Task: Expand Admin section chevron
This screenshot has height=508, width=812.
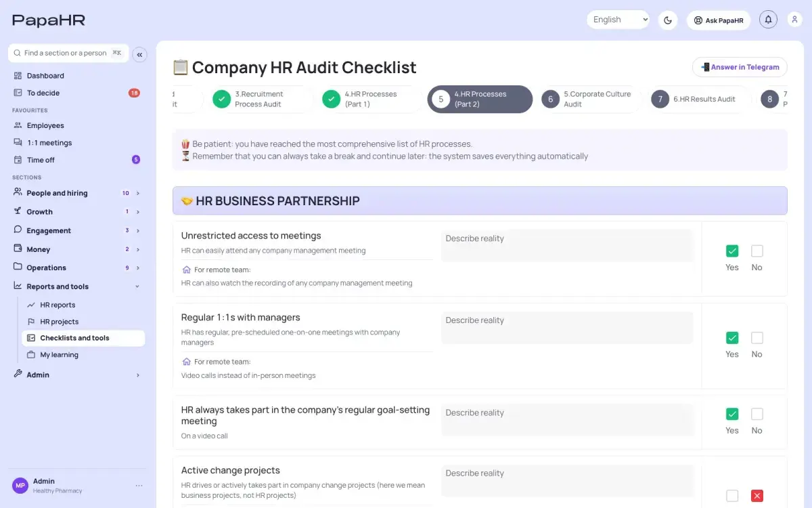Action: (x=138, y=375)
